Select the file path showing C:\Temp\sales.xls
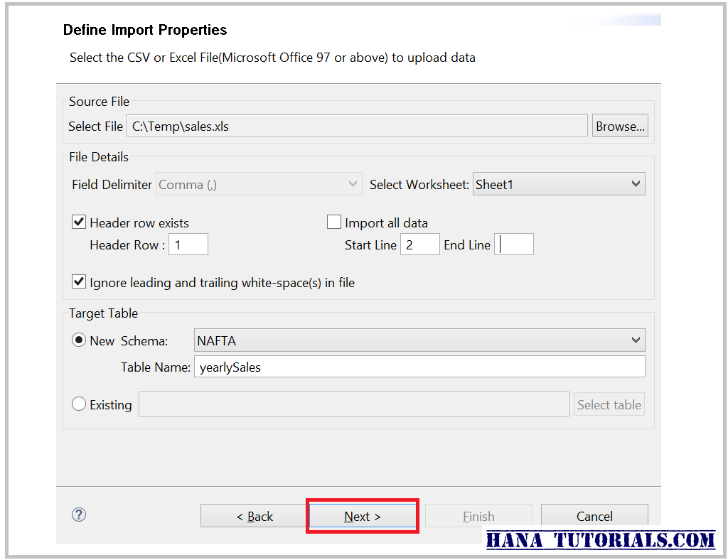The height and width of the screenshot is (560, 728). click(355, 125)
